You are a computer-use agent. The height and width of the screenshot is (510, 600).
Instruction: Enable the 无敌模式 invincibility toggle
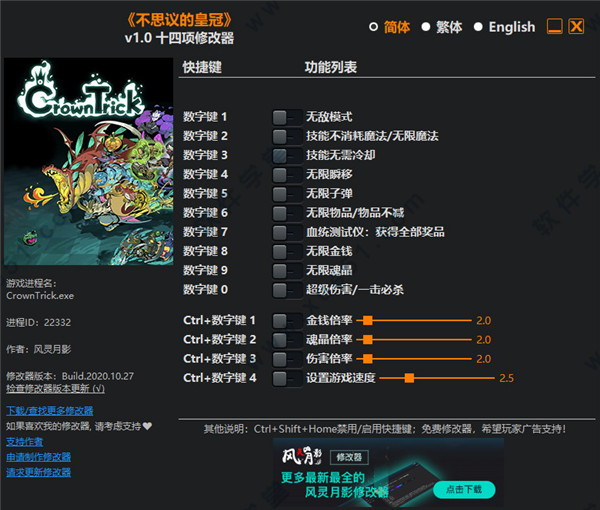pos(286,117)
